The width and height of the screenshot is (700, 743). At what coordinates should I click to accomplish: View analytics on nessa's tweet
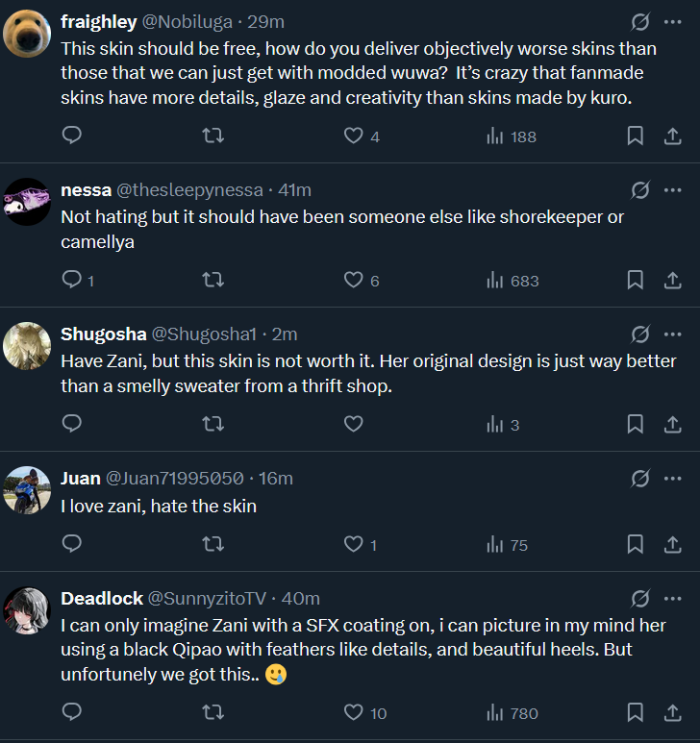coord(512,281)
